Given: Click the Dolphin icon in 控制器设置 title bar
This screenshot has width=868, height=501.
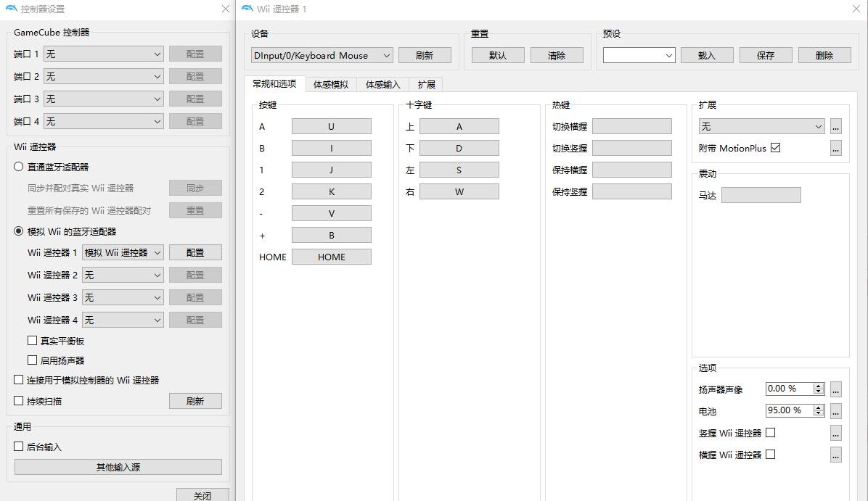Looking at the screenshot, I should tap(11, 9).
